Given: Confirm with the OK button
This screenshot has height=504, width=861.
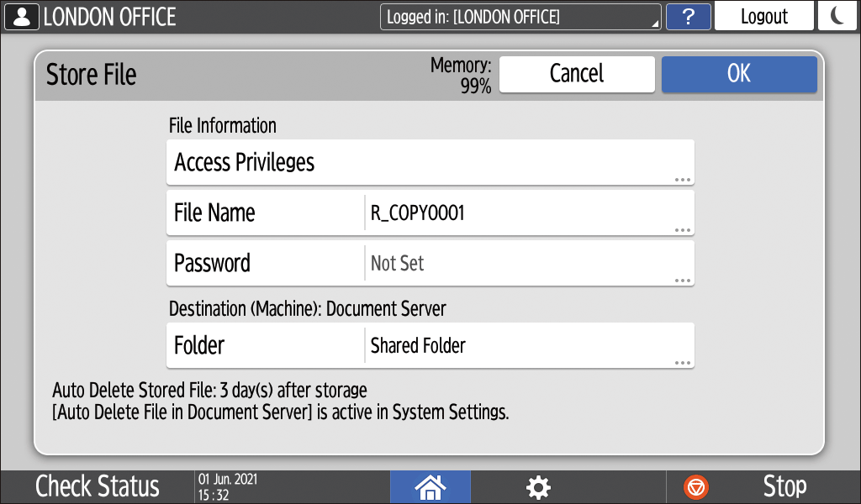Looking at the screenshot, I should tap(739, 74).
